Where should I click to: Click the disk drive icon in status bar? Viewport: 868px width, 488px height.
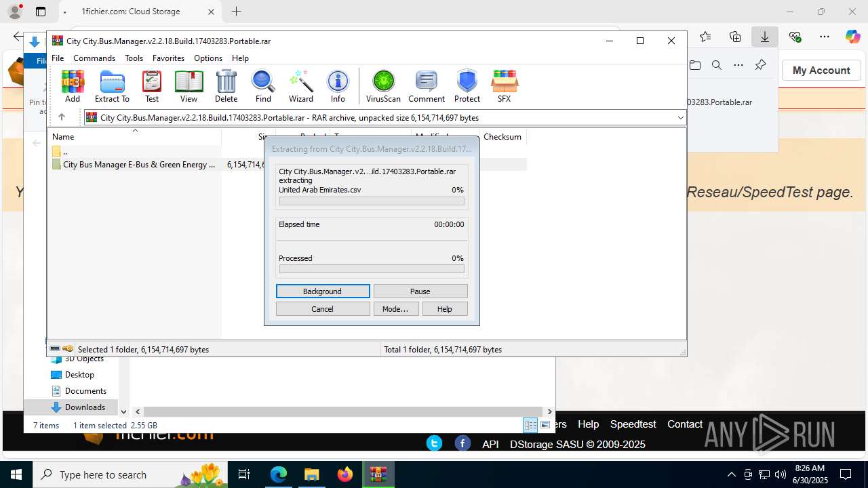[55, 349]
